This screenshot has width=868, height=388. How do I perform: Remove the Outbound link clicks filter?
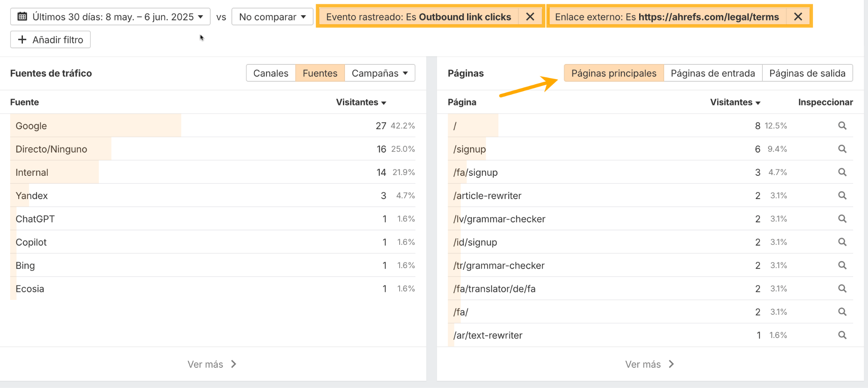click(530, 17)
